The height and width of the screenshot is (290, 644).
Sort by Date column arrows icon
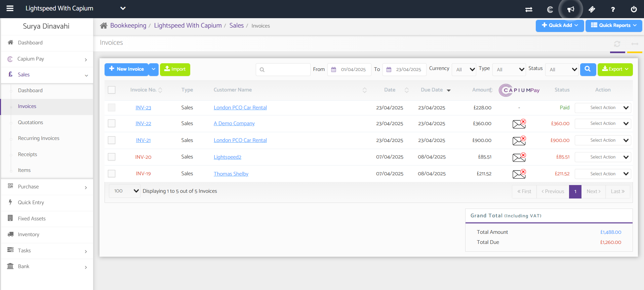[x=407, y=90]
